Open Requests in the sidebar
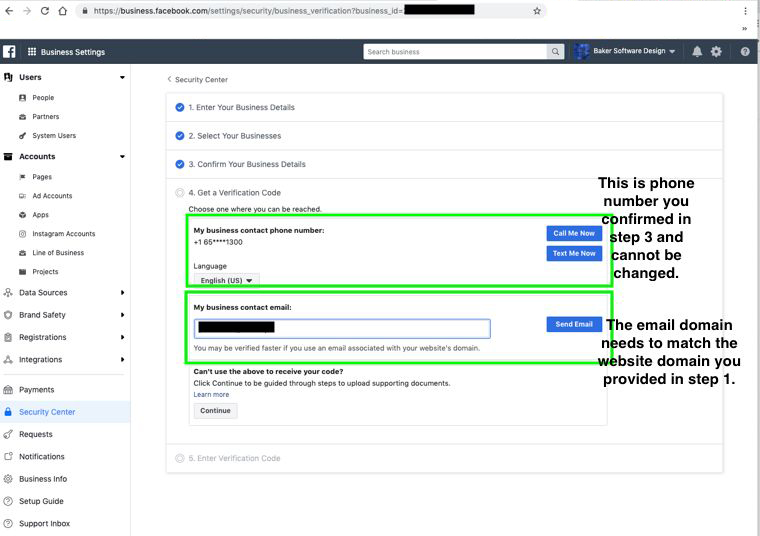The width and height of the screenshot is (760, 536). coord(35,434)
